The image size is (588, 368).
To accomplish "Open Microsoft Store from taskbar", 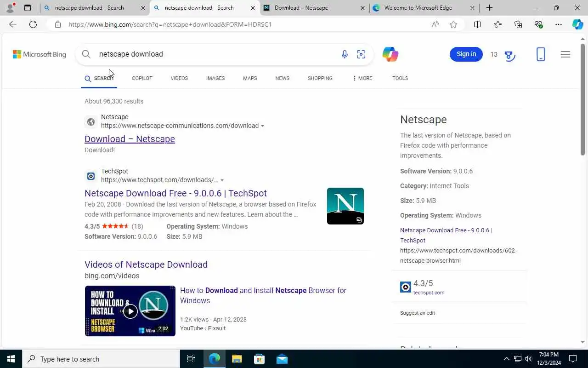I will (x=260, y=359).
